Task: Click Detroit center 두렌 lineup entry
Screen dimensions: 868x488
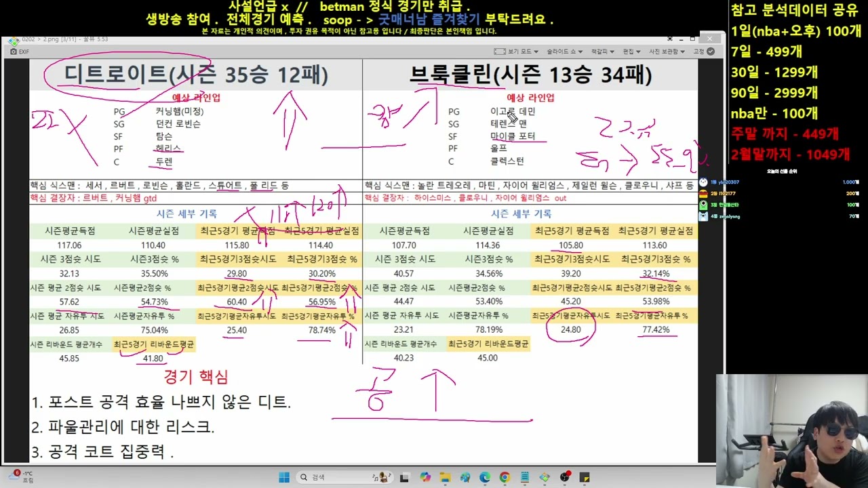Action: pos(164,162)
